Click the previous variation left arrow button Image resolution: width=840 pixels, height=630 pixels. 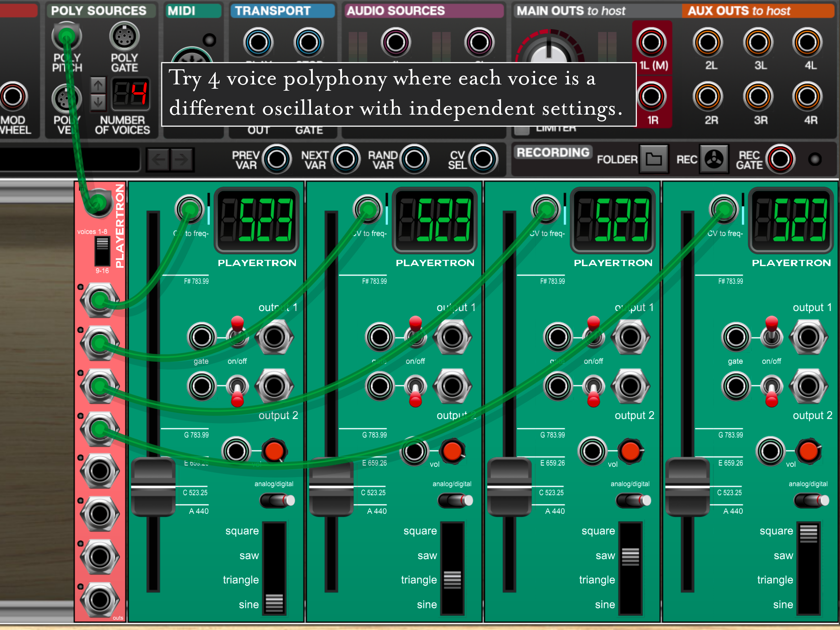(x=158, y=160)
